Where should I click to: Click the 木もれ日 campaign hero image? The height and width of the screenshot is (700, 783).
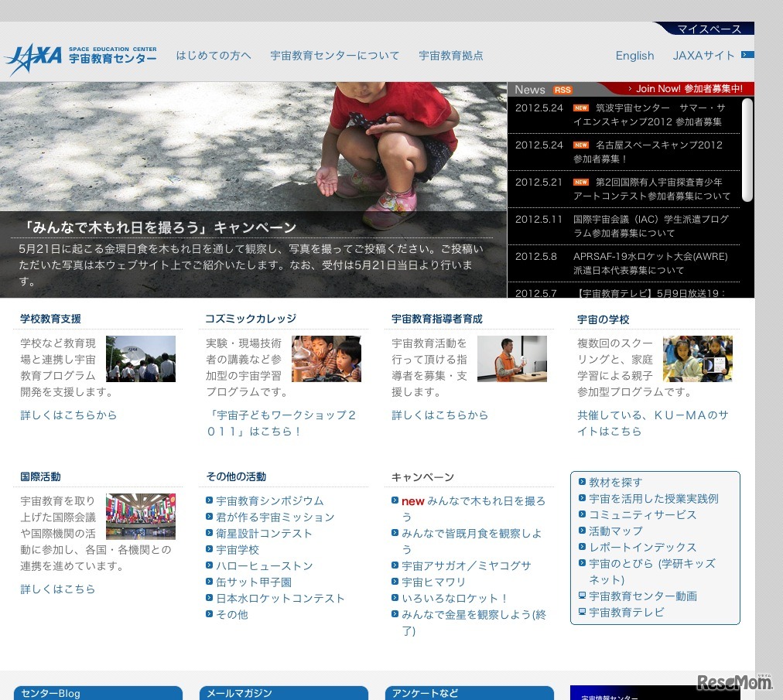tap(254, 190)
